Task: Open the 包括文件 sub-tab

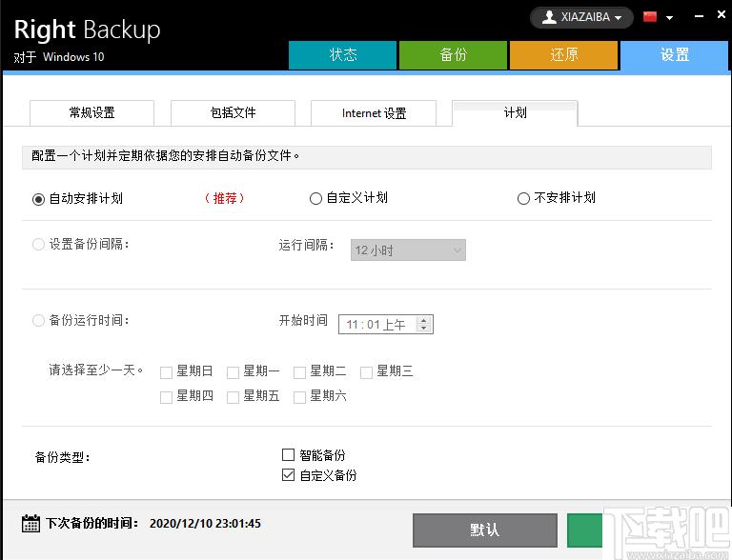Action: pyautogui.click(x=233, y=113)
